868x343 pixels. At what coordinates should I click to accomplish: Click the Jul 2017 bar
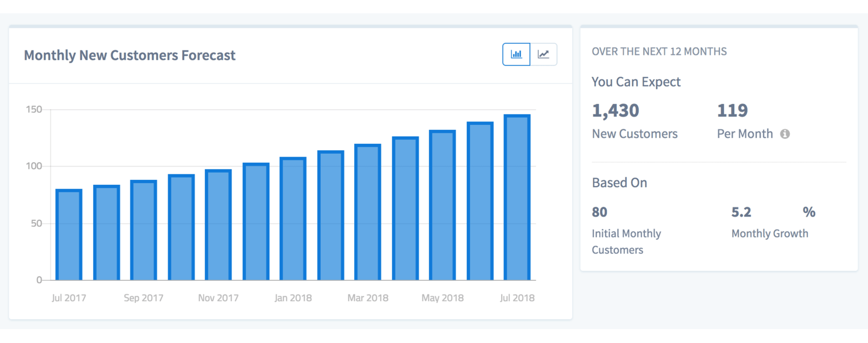[69, 235]
